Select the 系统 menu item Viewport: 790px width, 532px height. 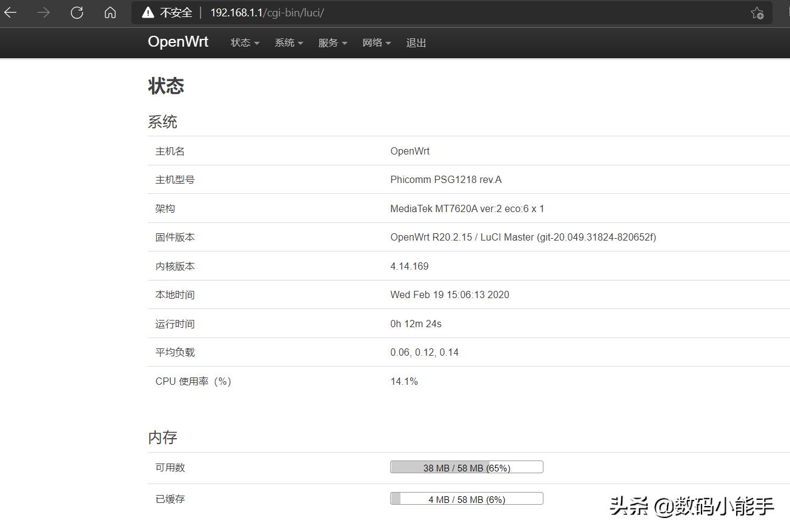284,42
